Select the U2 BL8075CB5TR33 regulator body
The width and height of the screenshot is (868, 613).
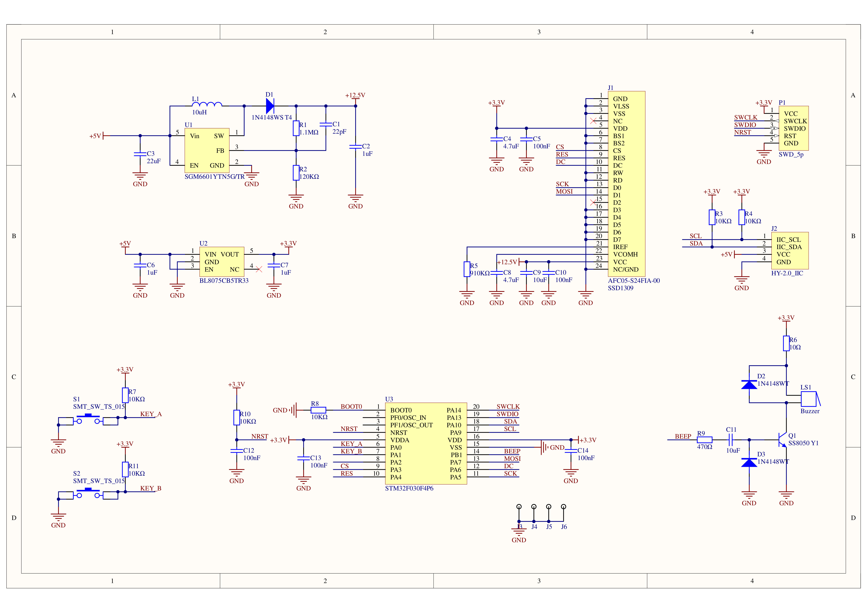point(222,262)
